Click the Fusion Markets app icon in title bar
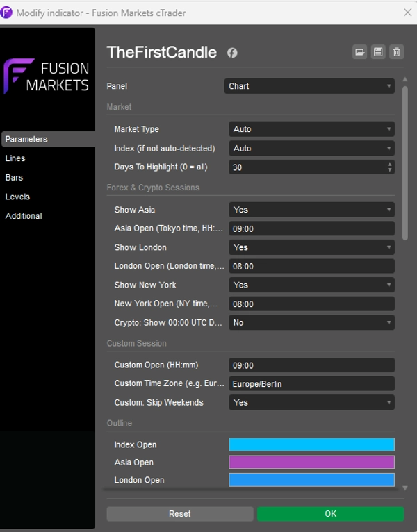This screenshot has height=532, width=417. click(6, 13)
